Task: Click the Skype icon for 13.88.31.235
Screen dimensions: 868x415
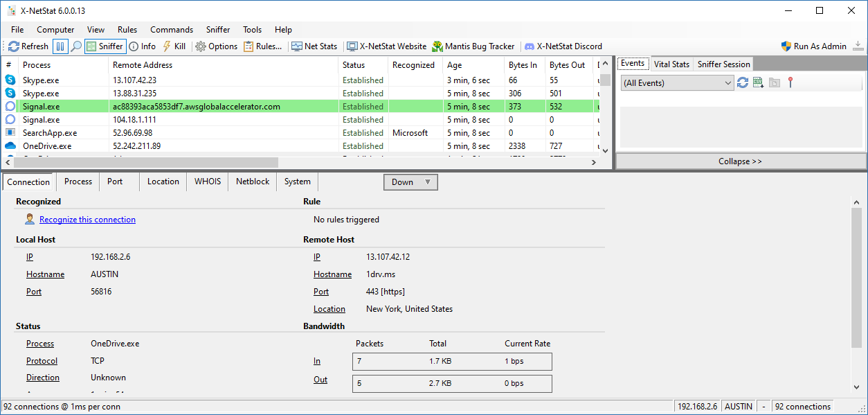Action: pos(10,93)
